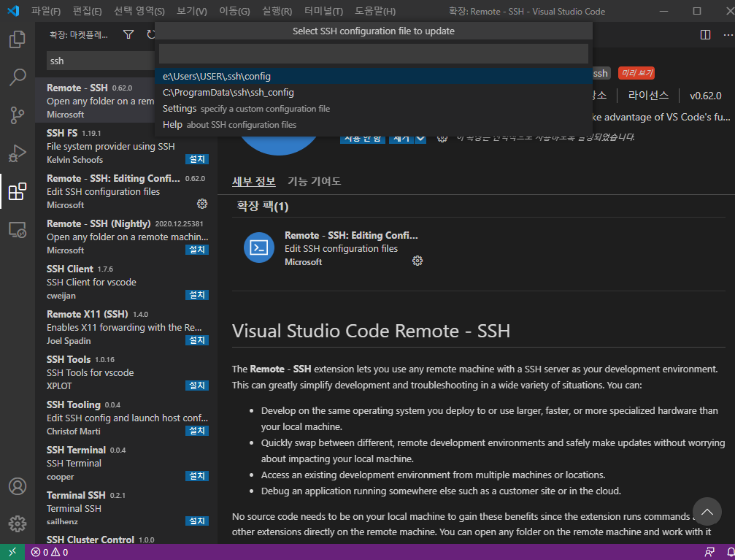Select Remote X11 (SSH) extension entry
The height and width of the screenshot is (560, 735).
126,327
